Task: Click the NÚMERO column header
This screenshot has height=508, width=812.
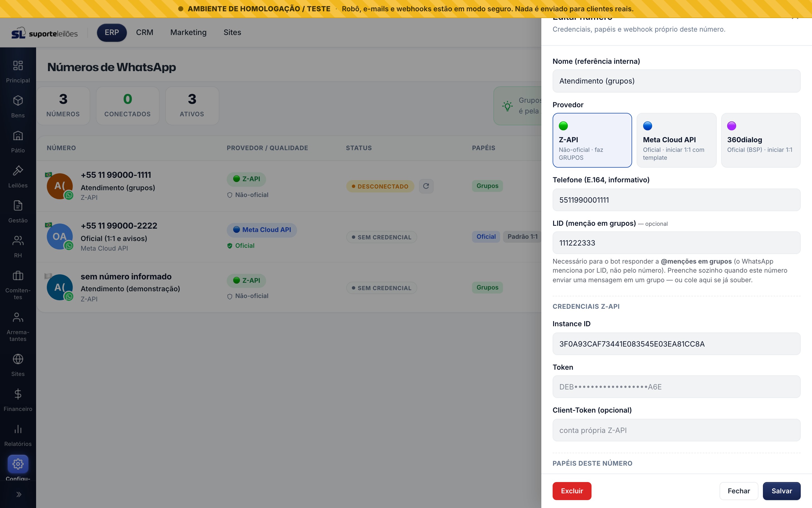Action: click(x=61, y=148)
